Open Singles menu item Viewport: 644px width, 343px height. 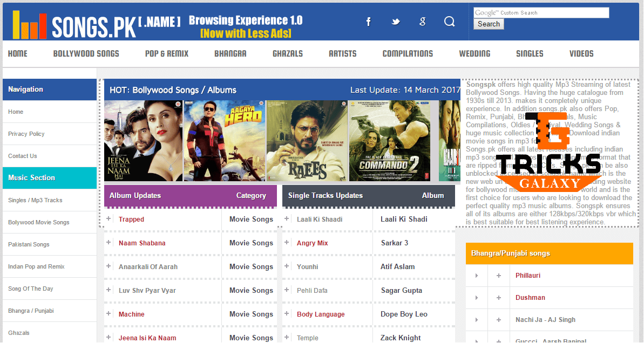530,54
